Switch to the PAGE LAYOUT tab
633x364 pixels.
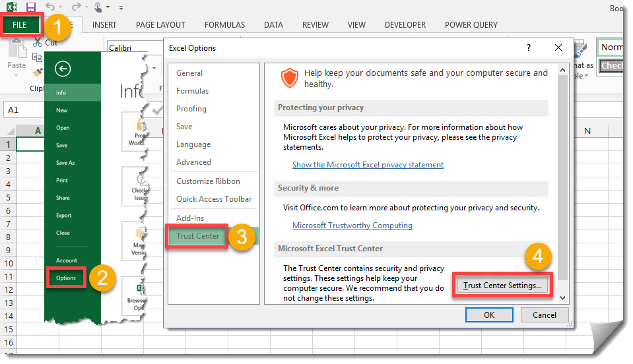point(160,25)
